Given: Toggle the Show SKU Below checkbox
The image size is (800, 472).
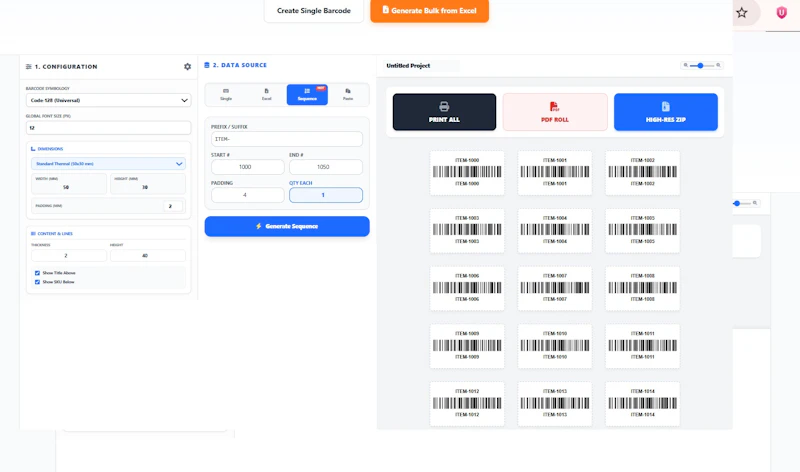Looking at the screenshot, I should pyautogui.click(x=37, y=282).
